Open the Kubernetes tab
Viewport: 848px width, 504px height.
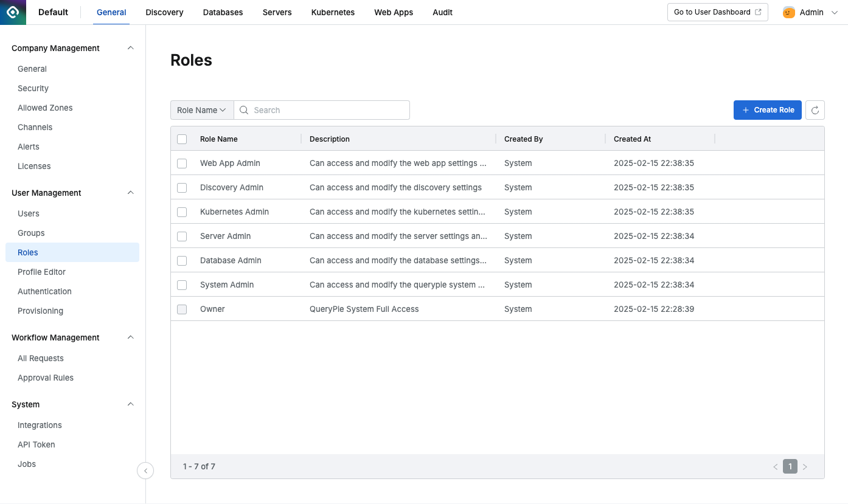(333, 12)
